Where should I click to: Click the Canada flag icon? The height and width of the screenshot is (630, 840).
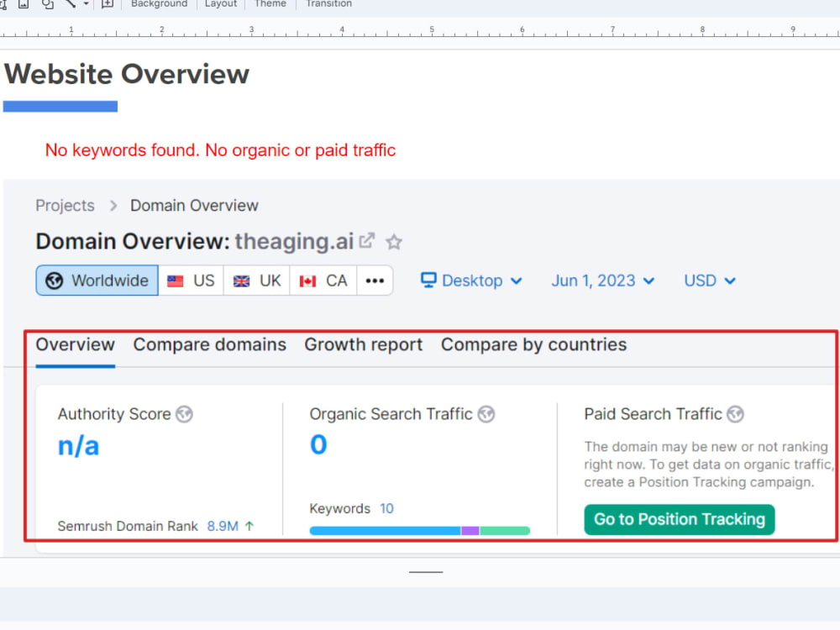pyautogui.click(x=307, y=281)
